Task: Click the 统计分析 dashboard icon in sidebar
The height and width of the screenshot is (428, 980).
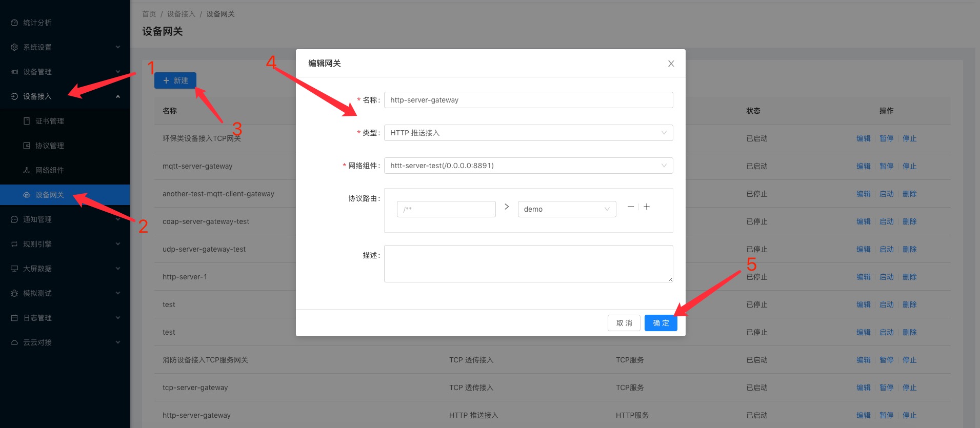Action: (14, 23)
